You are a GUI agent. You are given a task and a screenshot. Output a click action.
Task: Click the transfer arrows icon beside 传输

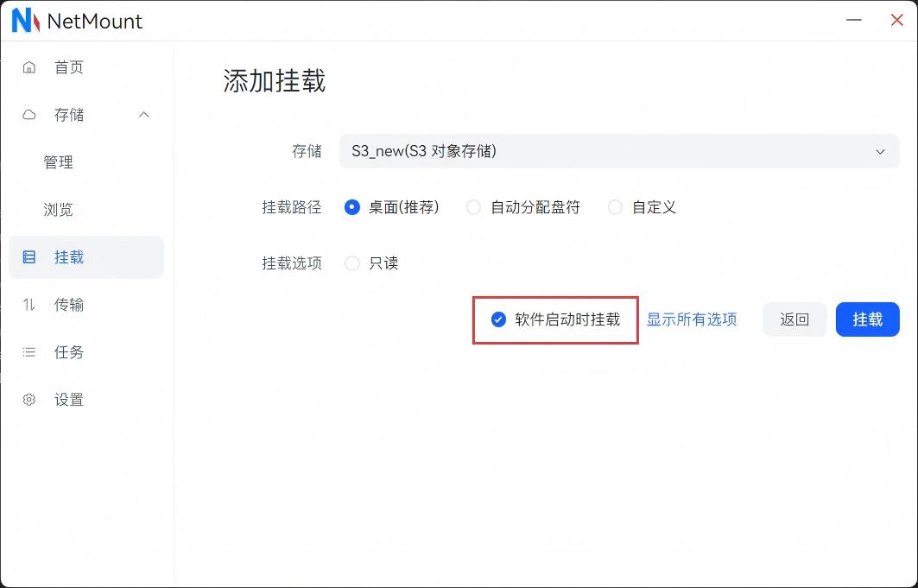(x=29, y=305)
